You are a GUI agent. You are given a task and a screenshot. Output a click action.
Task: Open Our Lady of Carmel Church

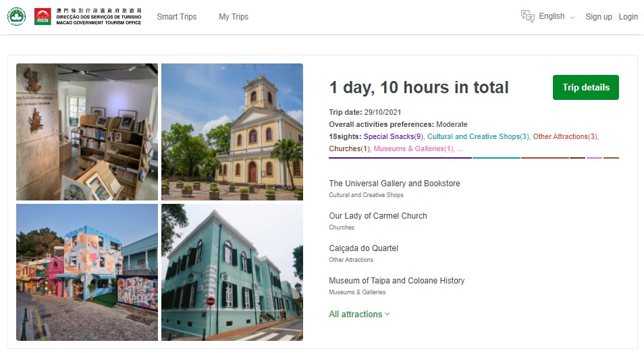tap(378, 216)
